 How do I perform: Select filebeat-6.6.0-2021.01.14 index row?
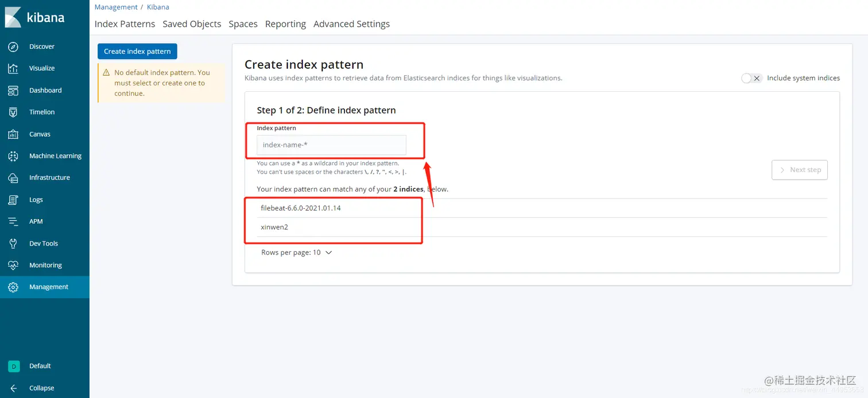click(542, 208)
